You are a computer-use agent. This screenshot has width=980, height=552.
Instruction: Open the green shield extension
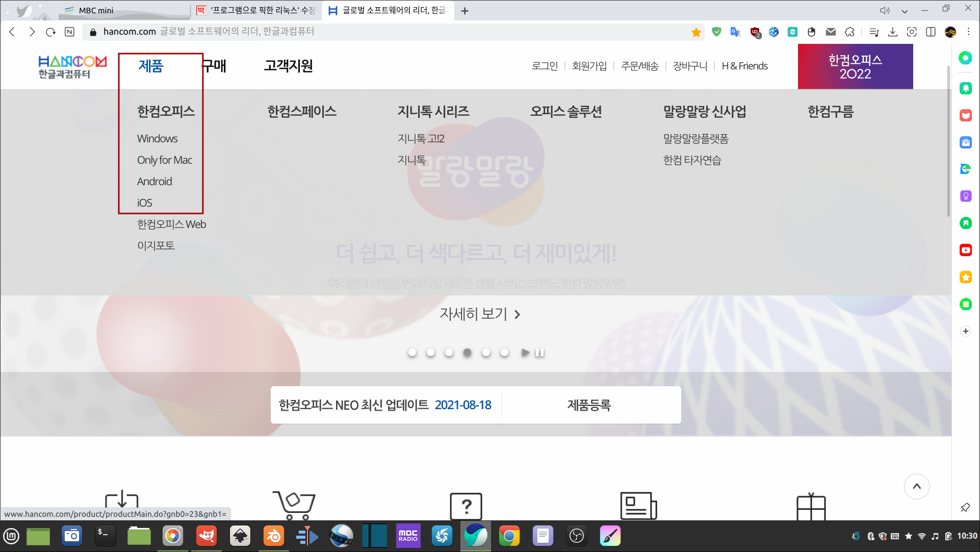pos(716,32)
